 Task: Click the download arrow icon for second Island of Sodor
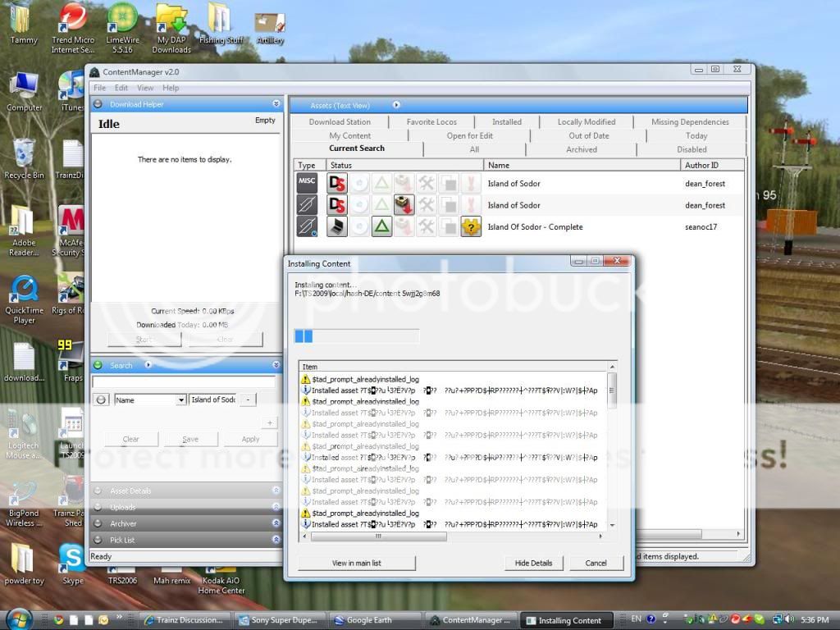pos(404,205)
